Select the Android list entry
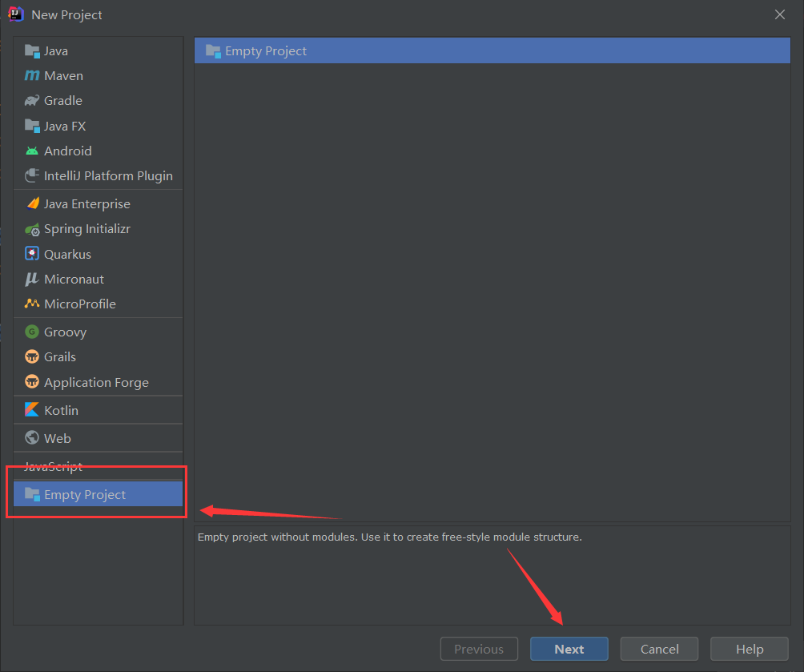Viewport: 804px width, 672px height. click(x=98, y=151)
